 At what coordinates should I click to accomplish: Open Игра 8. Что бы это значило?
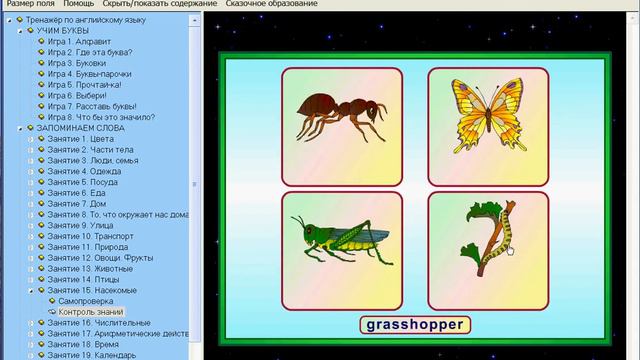click(x=101, y=117)
